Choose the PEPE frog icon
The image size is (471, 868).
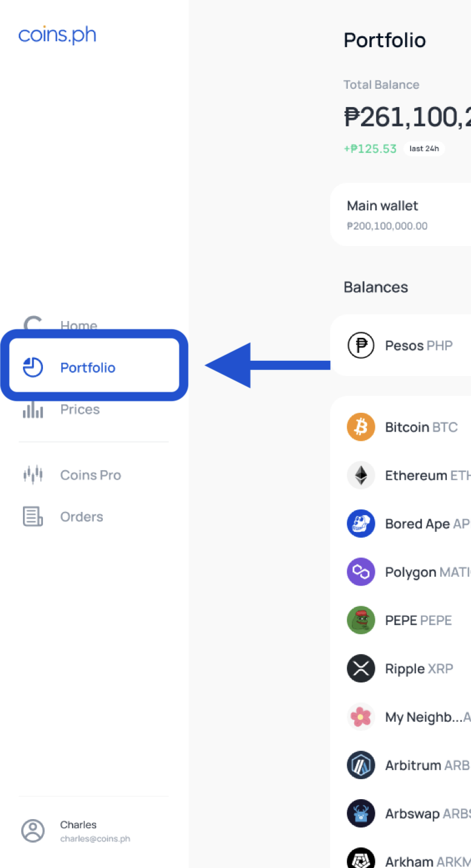point(361,620)
